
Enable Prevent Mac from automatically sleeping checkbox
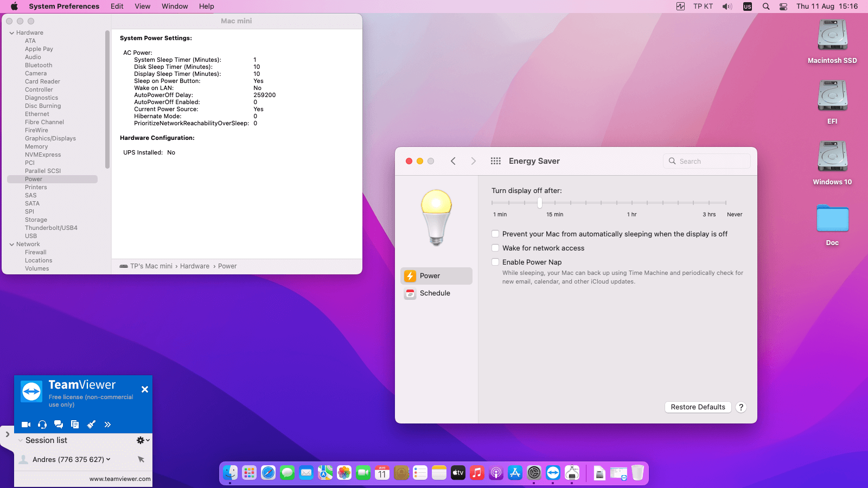495,234
